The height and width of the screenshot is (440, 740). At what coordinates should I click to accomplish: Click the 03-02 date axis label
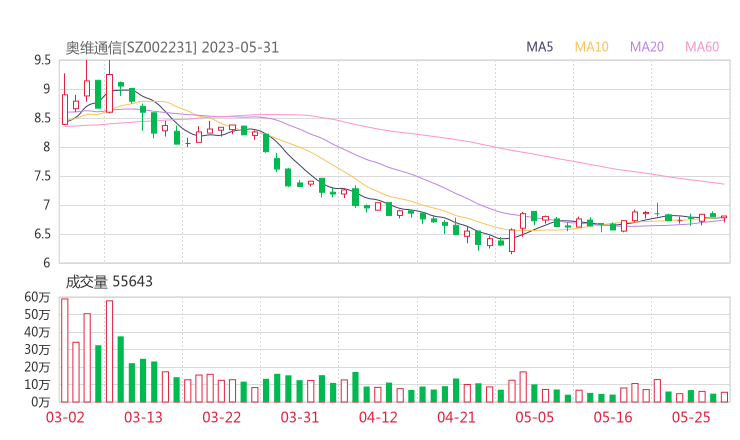65,417
